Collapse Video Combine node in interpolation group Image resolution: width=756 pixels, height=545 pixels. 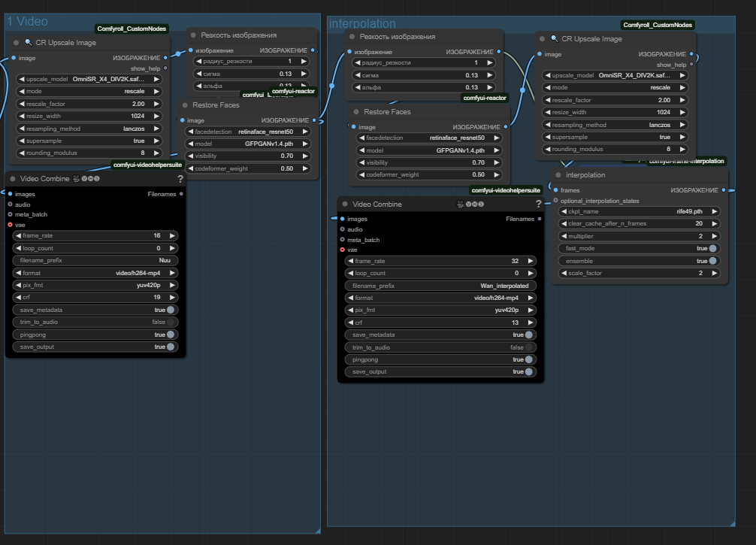(345, 204)
